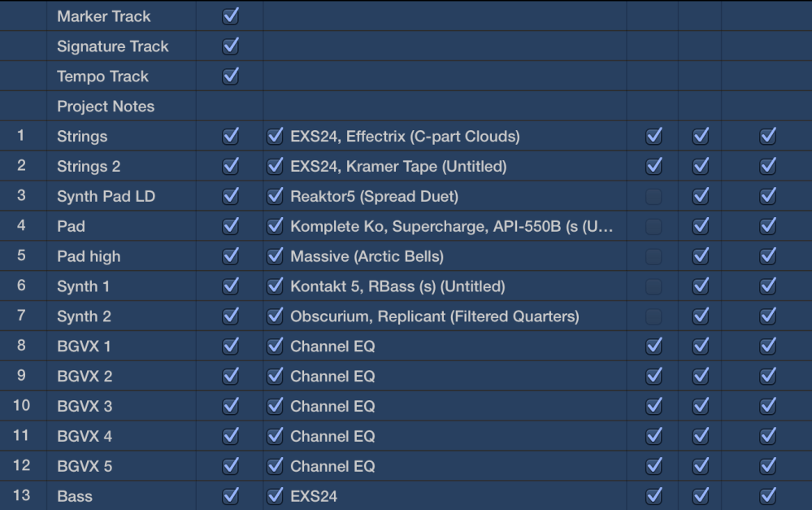This screenshot has width=812, height=510.
Task: Check the empty checkbox in Synth 1 row
Action: [x=654, y=286]
